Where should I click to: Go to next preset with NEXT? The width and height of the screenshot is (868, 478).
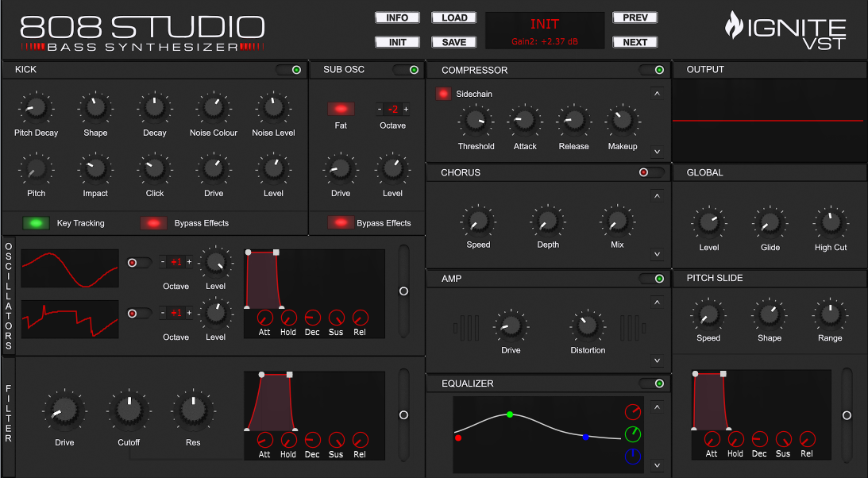(x=635, y=42)
